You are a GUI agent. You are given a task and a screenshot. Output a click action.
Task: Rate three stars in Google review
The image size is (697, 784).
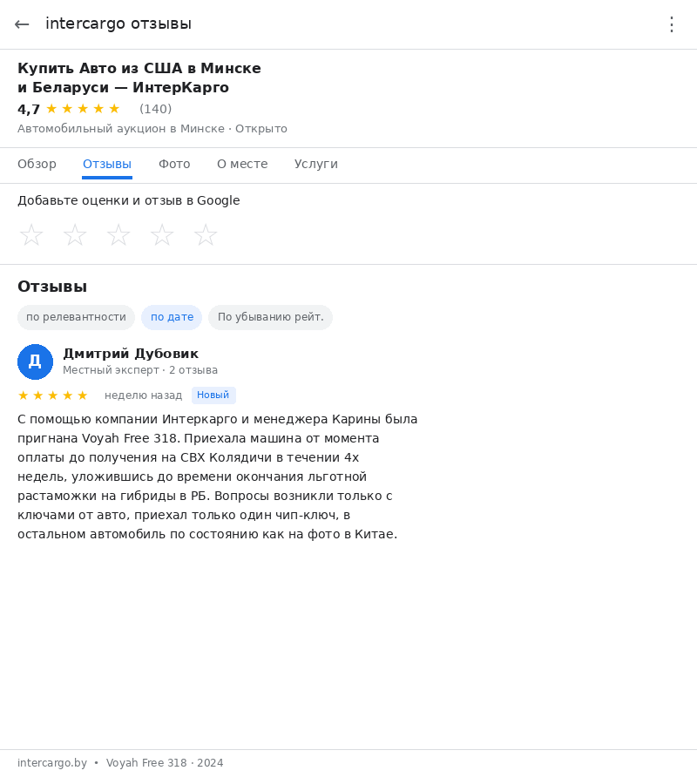(118, 235)
